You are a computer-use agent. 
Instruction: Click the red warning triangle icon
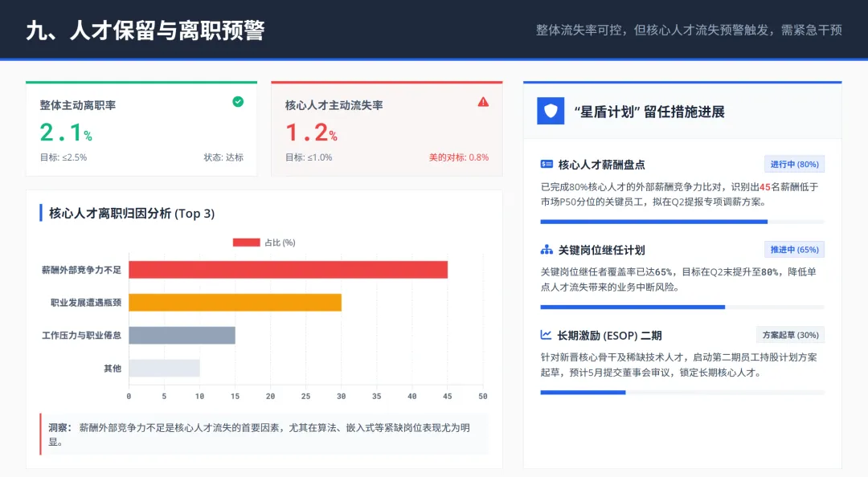[x=483, y=102]
